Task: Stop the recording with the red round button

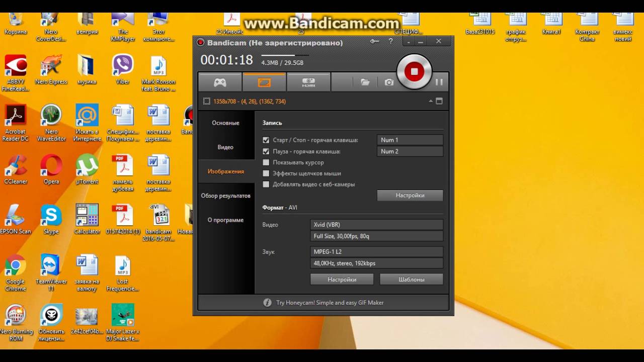Action: [414, 72]
